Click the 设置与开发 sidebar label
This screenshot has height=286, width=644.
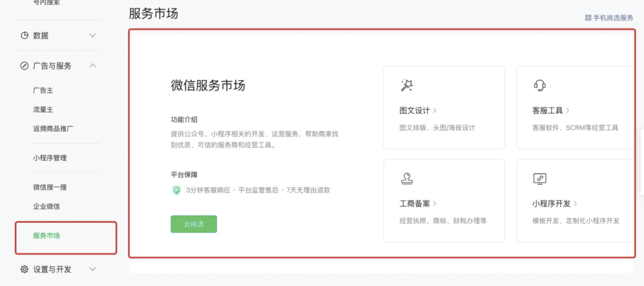[52, 269]
